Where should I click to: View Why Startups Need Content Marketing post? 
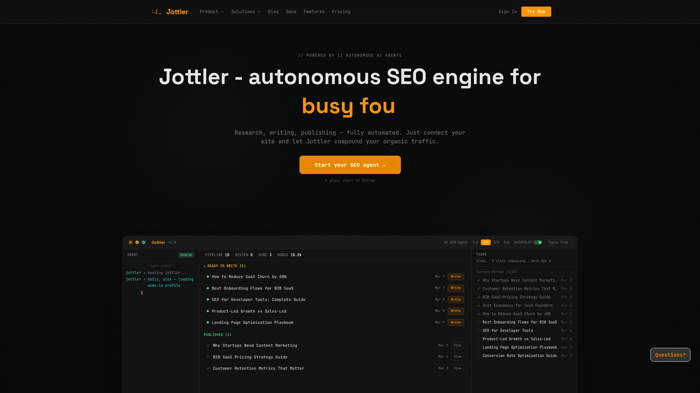[457, 345]
